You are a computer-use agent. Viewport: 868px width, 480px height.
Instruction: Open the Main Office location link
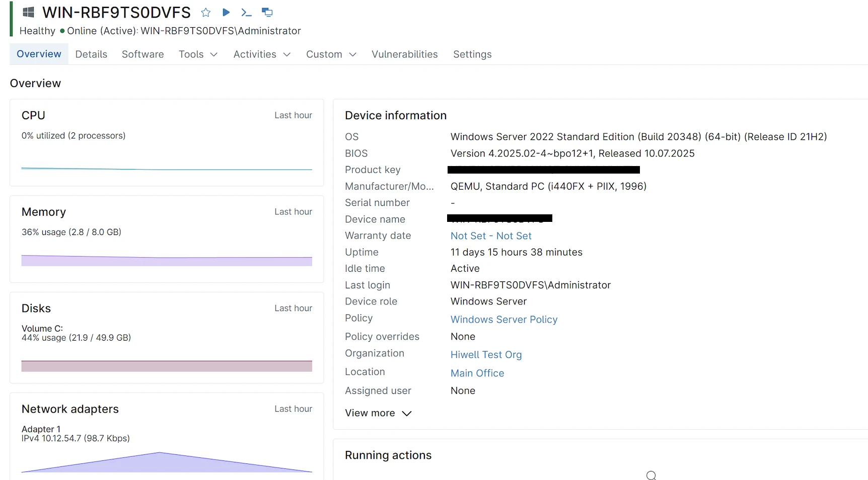477,373
